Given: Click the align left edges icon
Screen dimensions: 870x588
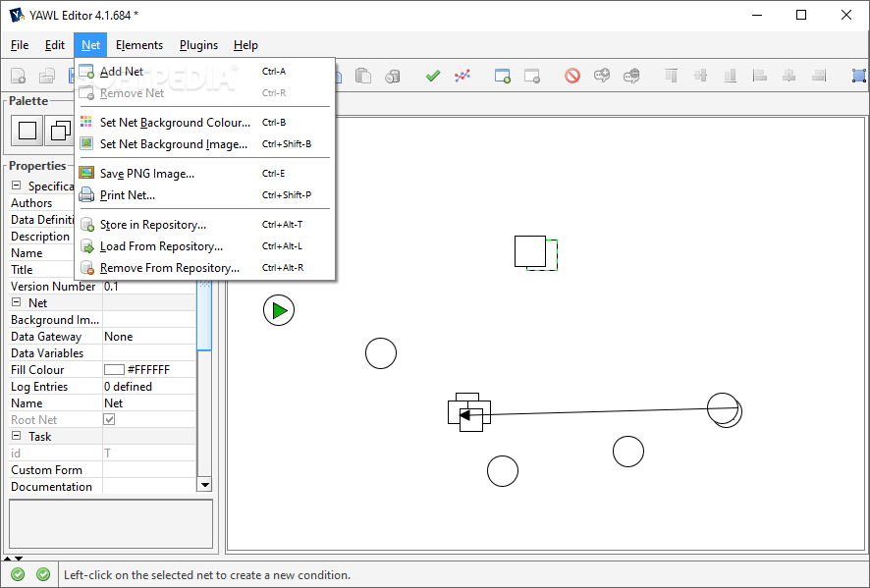Looking at the screenshot, I should tap(760, 76).
